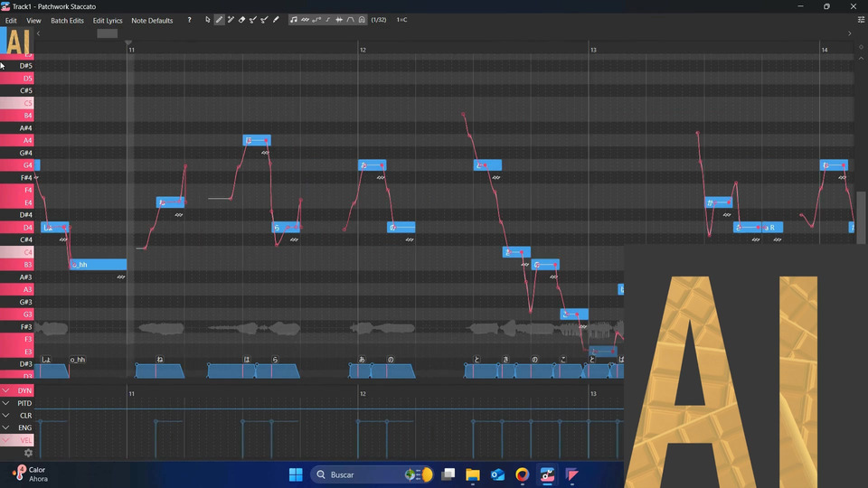
Task: Open expression settings gear icon
Action: tap(28, 453)
